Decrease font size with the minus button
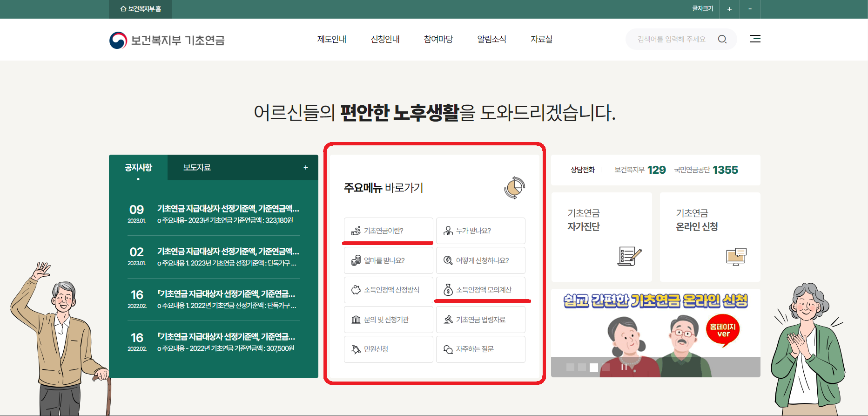The width and height of the screenshot is (868, 416). coord(750,9)
